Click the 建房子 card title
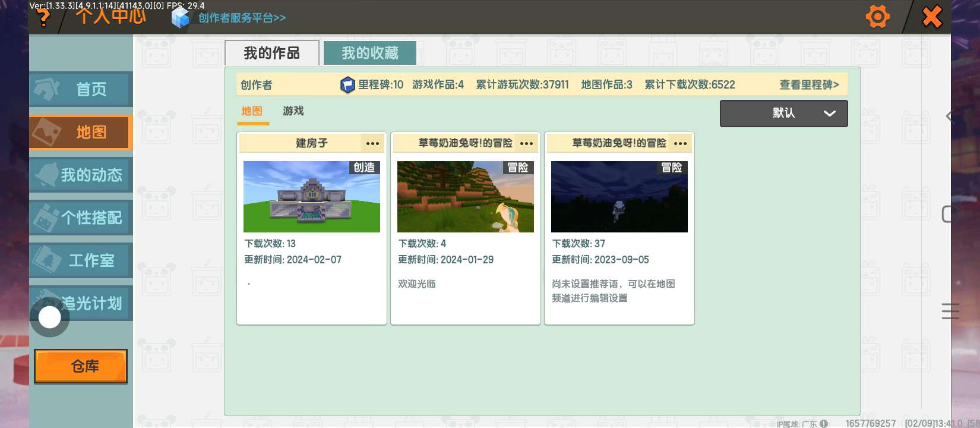The width and height of the screenshot is (980, 428). click(312, 143)
